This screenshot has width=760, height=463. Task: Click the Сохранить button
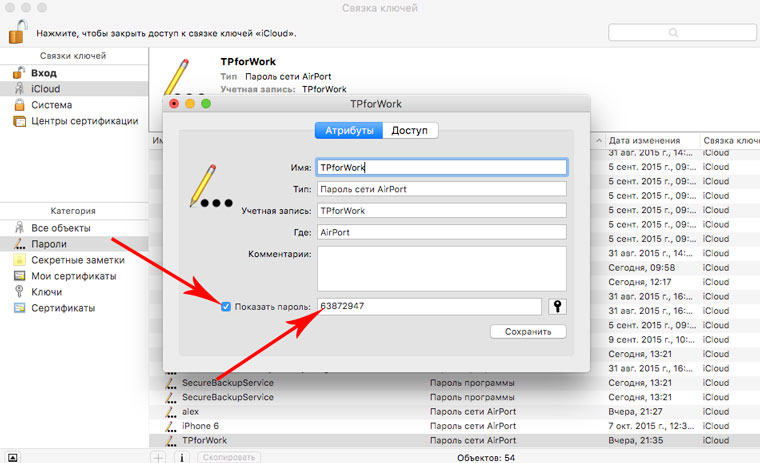pos(528,332)
